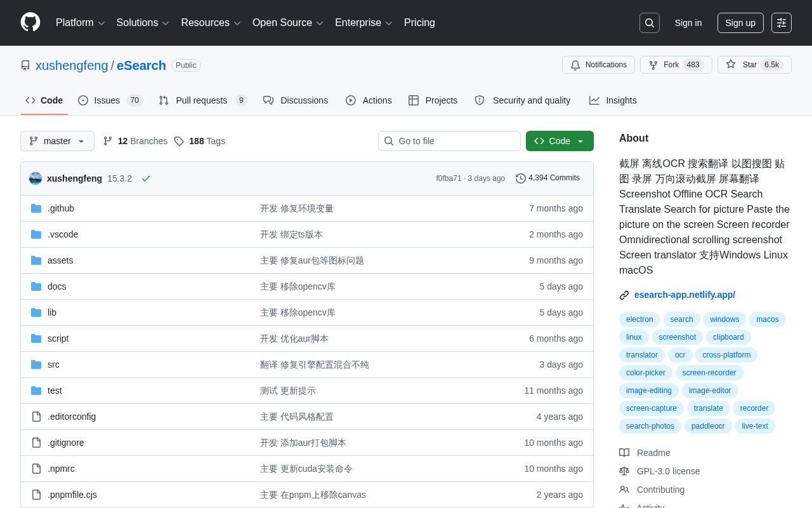Click the GPL-3.0 license scale icon
This screenshot has width=812, height=508.
click(624, 471)
